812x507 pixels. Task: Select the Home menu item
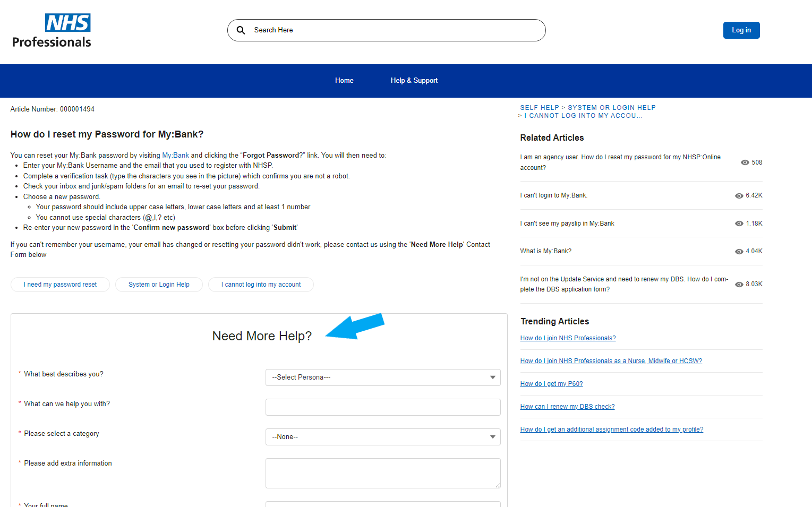344,81
